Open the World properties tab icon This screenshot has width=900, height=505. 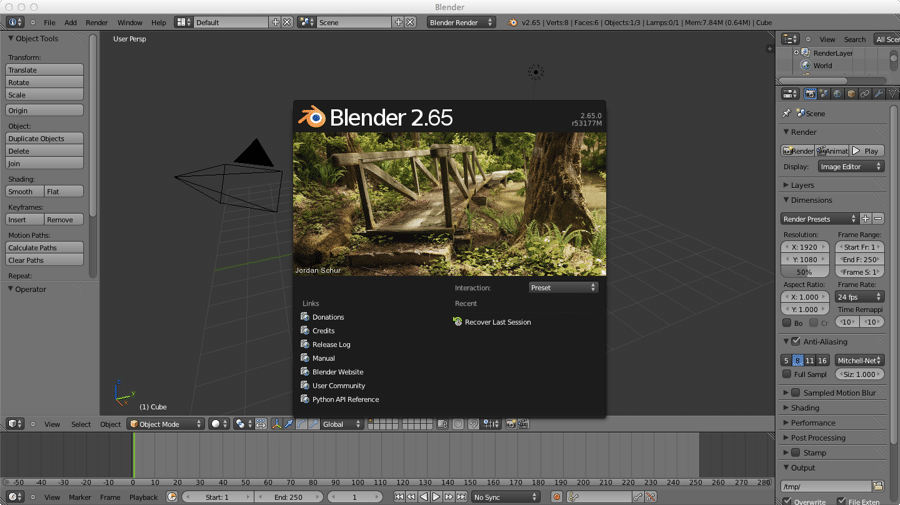click(838, 94)
